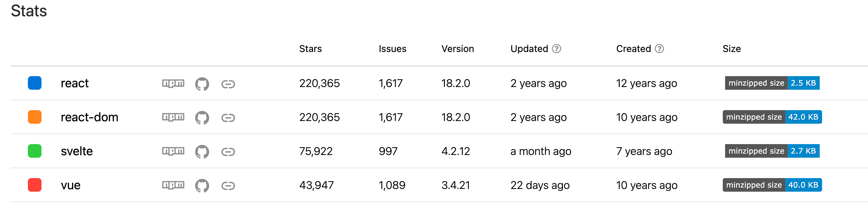Open the npm page for react-dom
868x208 pixels.
tap(173, 117)
